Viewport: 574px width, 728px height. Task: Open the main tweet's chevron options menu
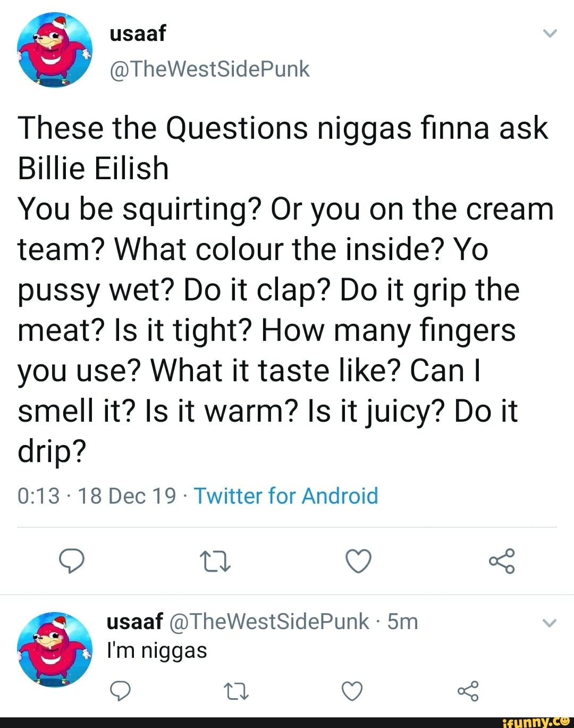point(550,34)
